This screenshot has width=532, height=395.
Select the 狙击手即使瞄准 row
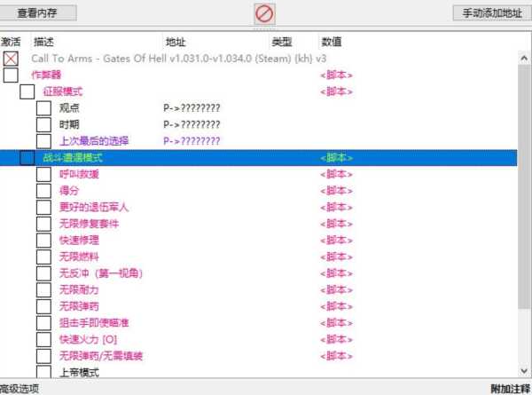tap(94, 323)
